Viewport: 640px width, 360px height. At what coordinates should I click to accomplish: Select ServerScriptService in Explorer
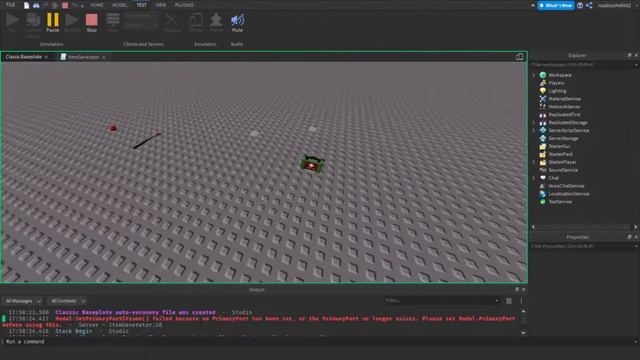[569, 131]
